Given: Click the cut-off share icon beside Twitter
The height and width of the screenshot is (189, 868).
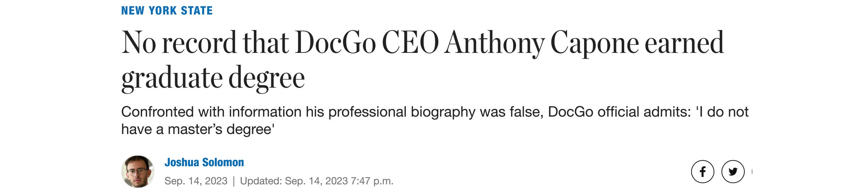Looking at the screenshot, I should [752, 172].
